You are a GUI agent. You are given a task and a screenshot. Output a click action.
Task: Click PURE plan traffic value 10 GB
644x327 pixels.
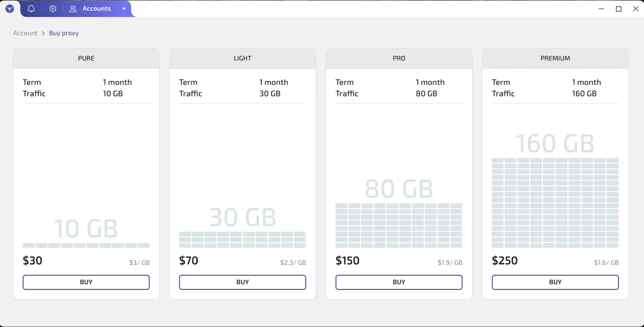click(x=113, y=94)
